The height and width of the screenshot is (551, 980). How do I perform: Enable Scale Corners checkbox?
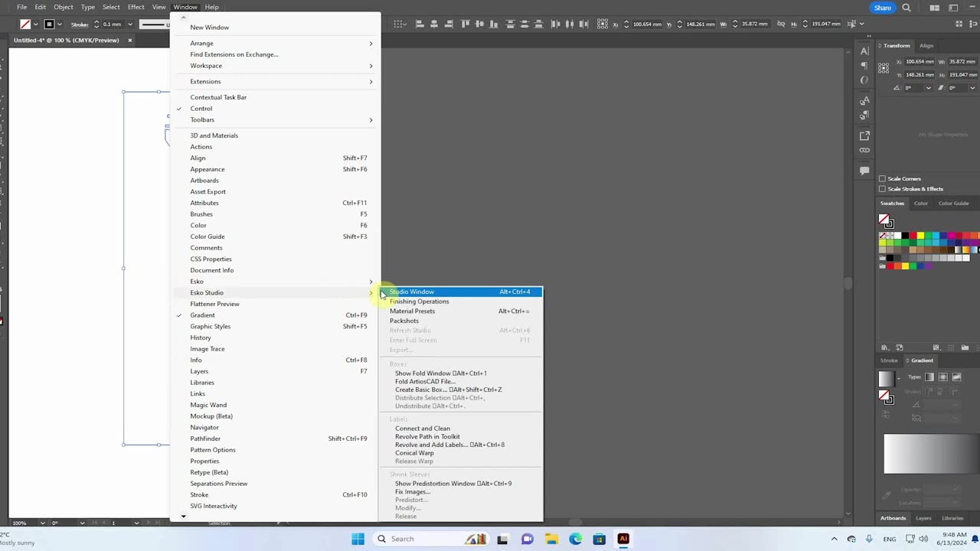[x=882, y=178]
